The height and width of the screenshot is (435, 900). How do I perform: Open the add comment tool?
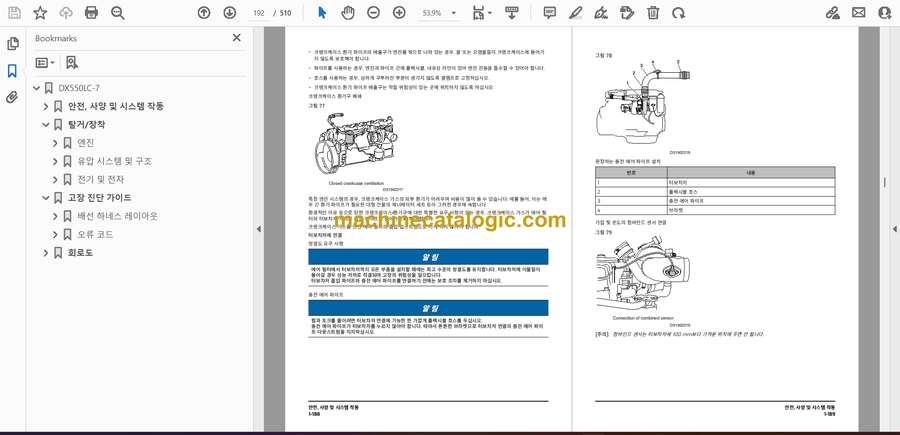coord(549,13)
